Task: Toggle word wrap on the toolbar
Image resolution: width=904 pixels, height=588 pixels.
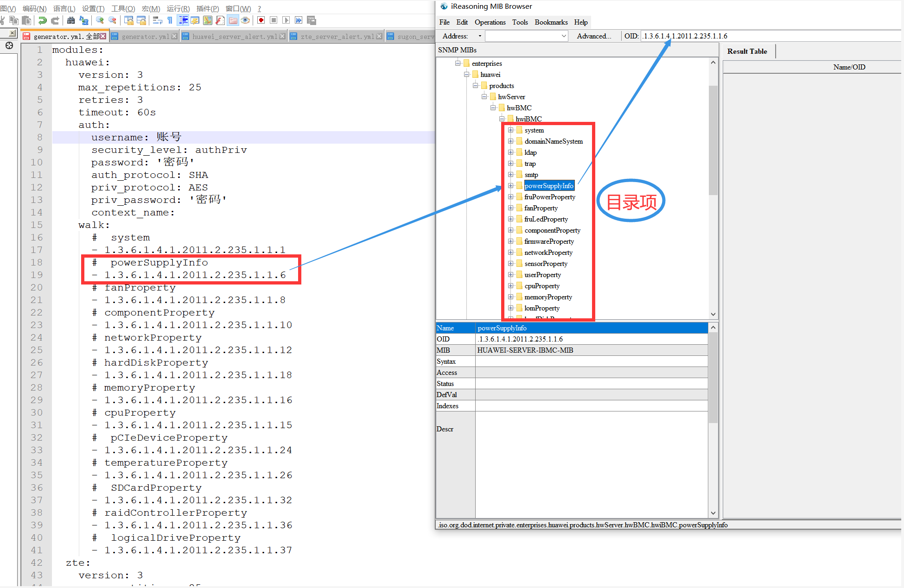Action: pyautogui.click(x=156, y=20)
